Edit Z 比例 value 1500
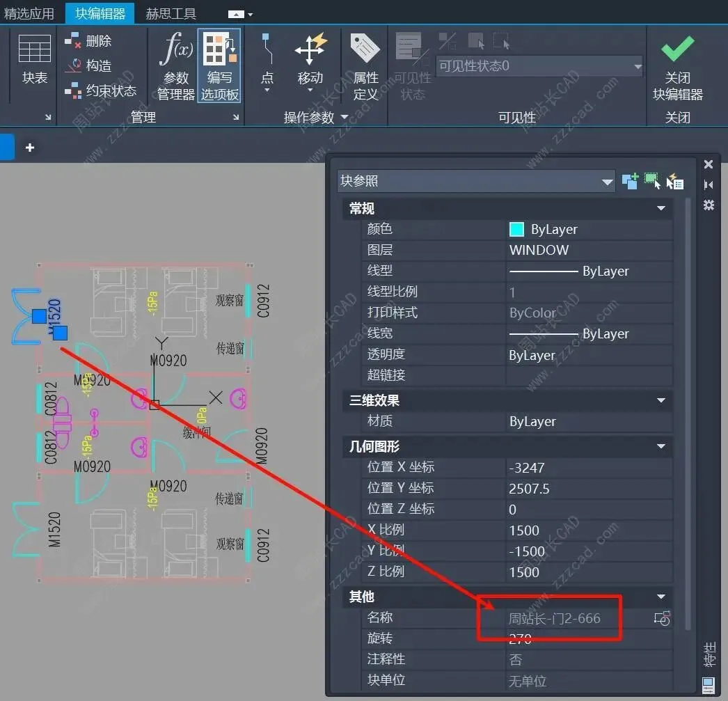728x701 pixels. (589, 572)
